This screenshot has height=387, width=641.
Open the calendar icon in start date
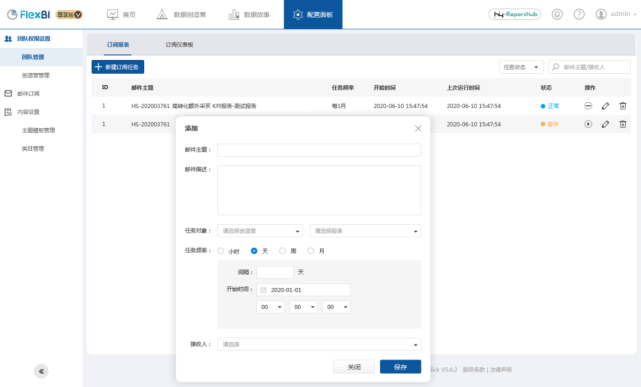click(263, 290)
